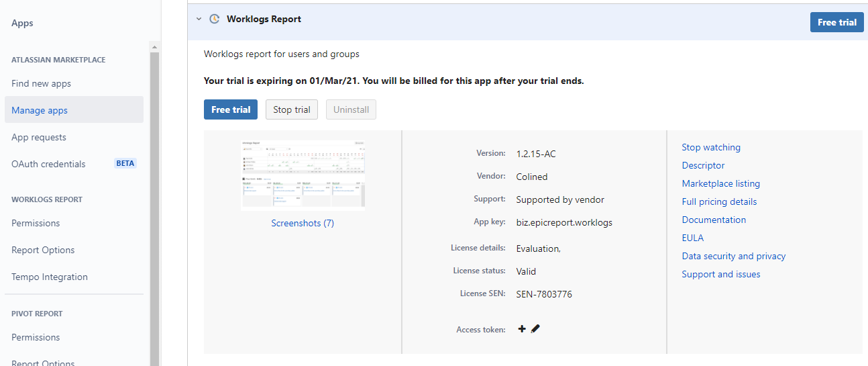The width and height of the screenshot is (868, 366).
Task: Click the version text 1.2.15-AC
Action: [x=536, y=154]
